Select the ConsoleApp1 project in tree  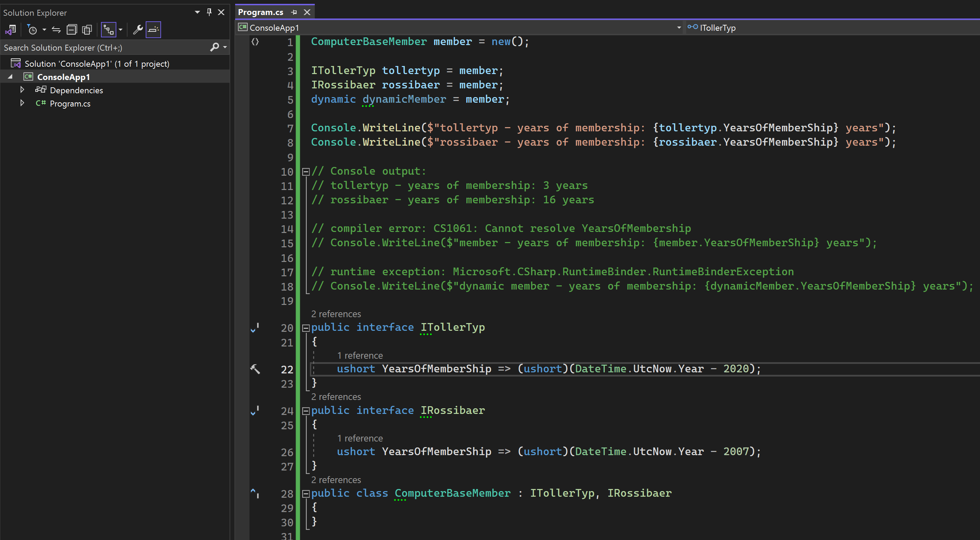(x=64, y=77)
